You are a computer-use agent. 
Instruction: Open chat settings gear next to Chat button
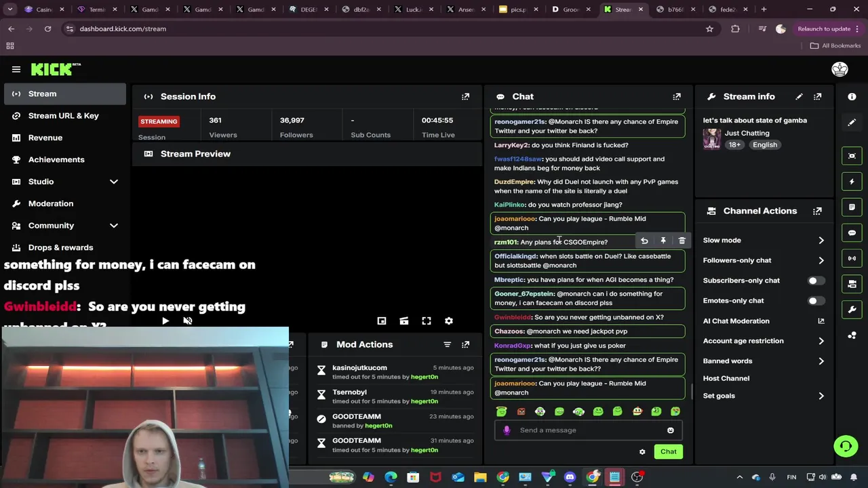click(642, 452)
